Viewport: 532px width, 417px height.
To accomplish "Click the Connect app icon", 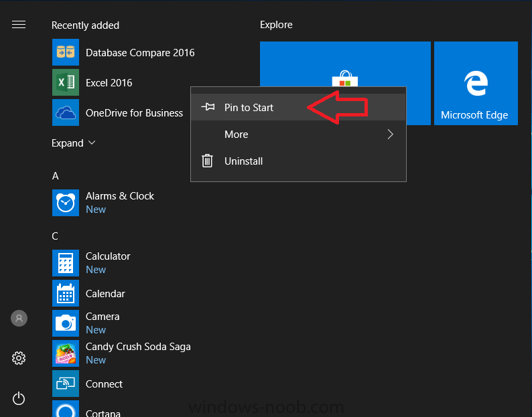I will [66, 384].
